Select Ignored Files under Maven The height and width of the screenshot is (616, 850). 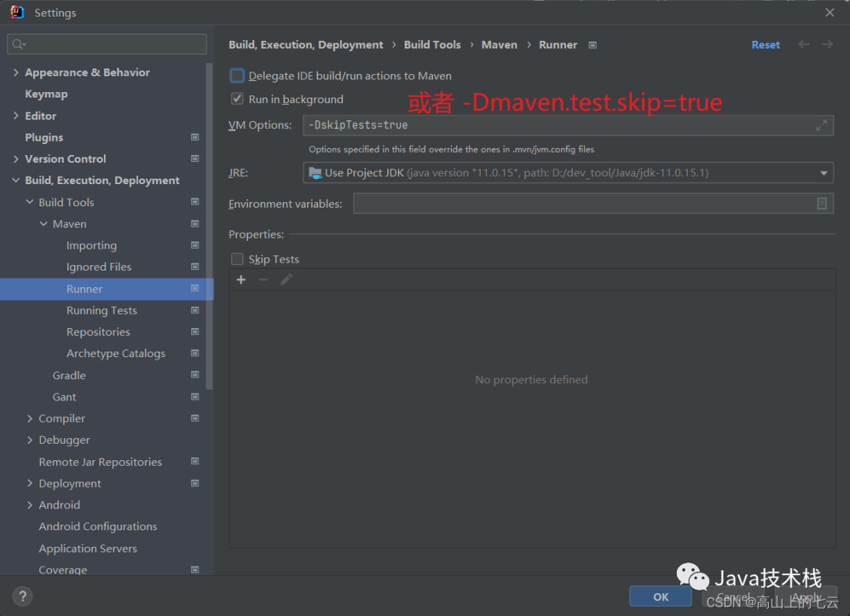coord(98,267)
